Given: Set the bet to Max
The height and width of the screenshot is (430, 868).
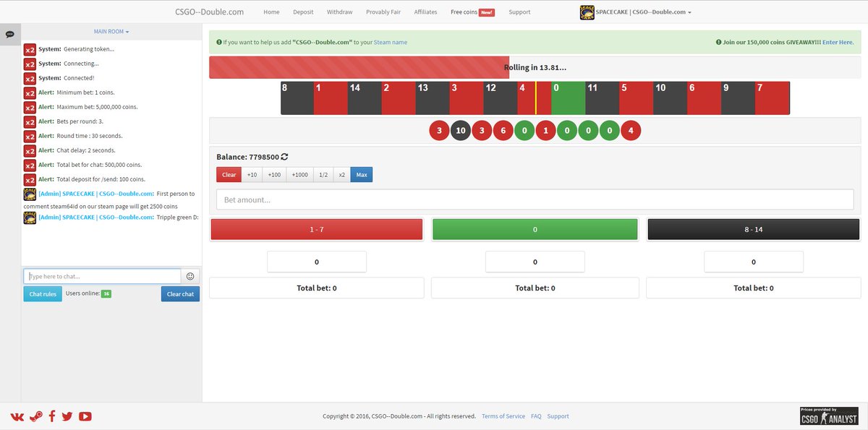Looking at the screenshot, I should [362, 175].
